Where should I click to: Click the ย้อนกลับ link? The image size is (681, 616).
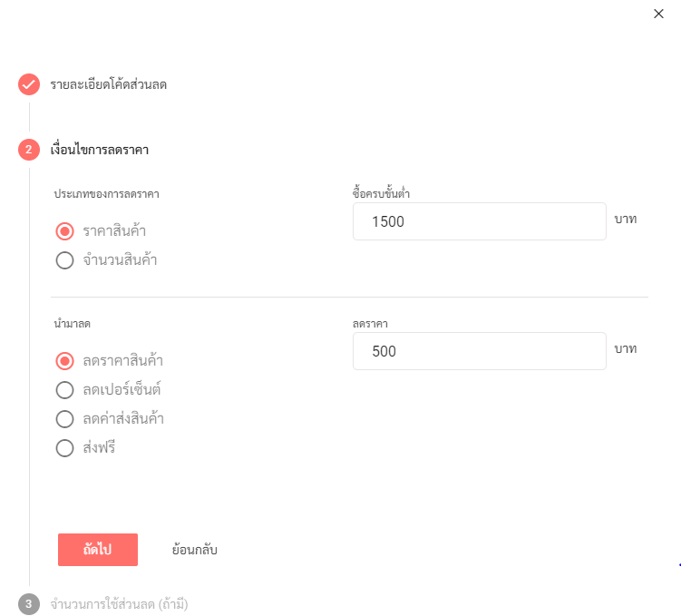coord(195,550)
